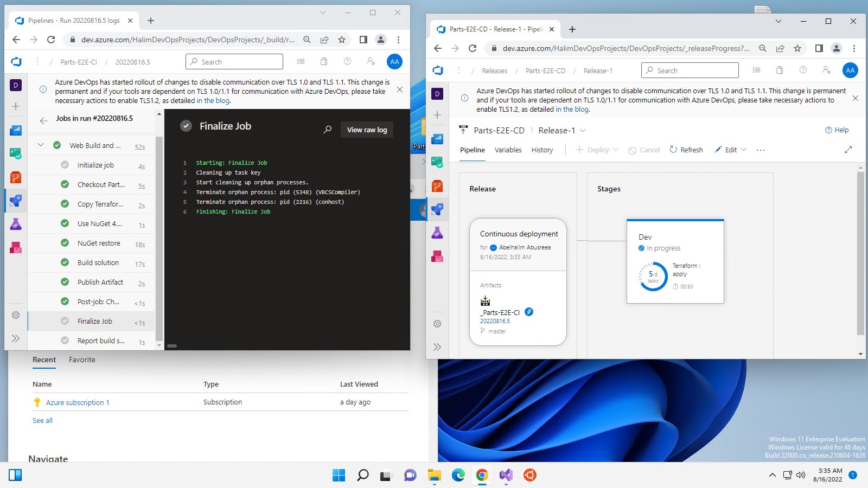Open help icon in Pipelines window header
The width and height of the screenshot is (868, 488).
click(347, 61)
